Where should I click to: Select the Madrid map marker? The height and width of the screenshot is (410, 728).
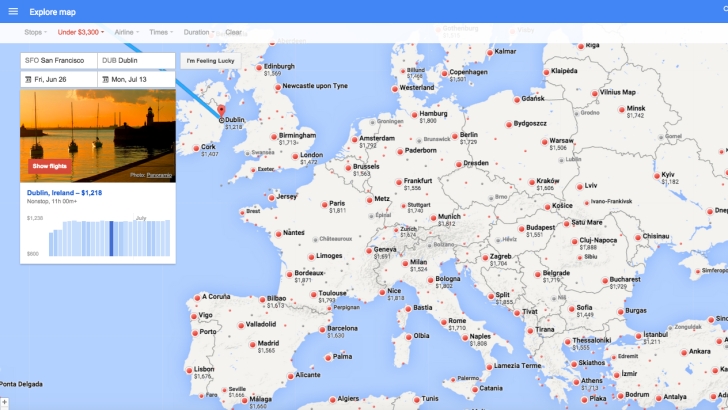pos(253,345)
